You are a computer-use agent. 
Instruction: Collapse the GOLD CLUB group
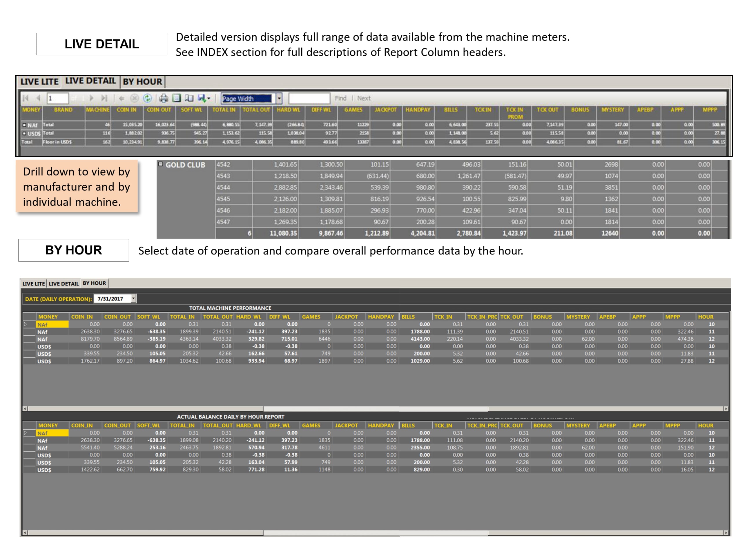tap(161, 164)
